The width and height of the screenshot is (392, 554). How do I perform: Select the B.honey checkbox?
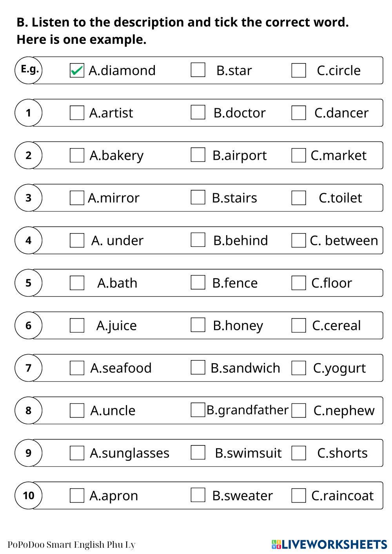(x=198, y=325)
